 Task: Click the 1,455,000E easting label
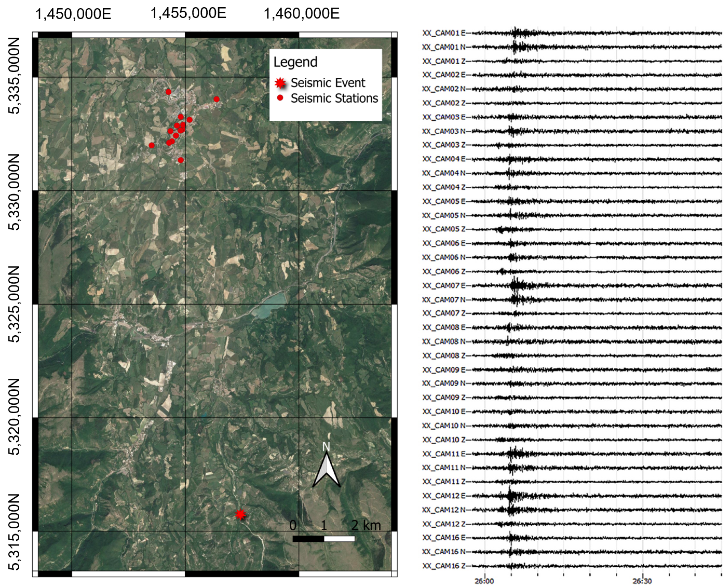click(188, 13)
